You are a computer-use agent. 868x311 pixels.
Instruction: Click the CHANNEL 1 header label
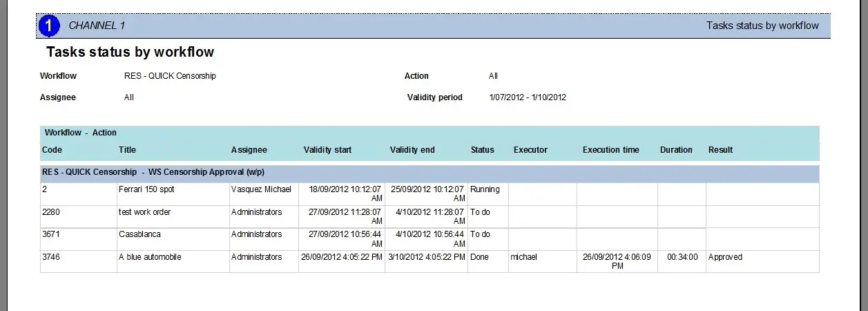coord(97,26)
